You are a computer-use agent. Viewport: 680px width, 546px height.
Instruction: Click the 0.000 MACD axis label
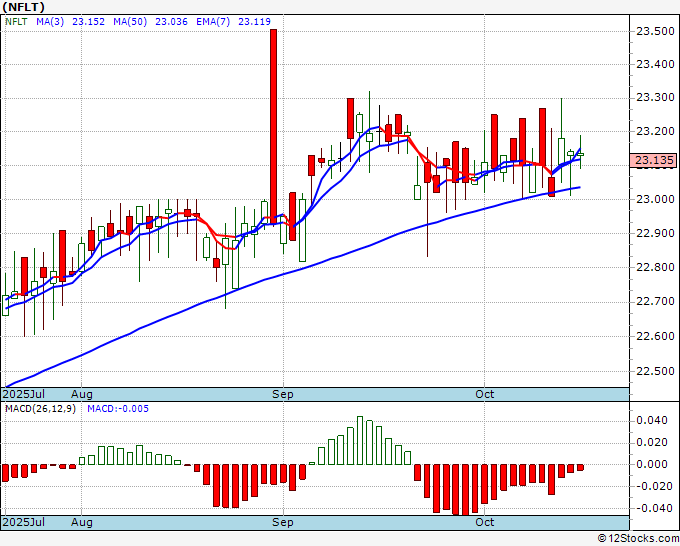tap(652, 464)
